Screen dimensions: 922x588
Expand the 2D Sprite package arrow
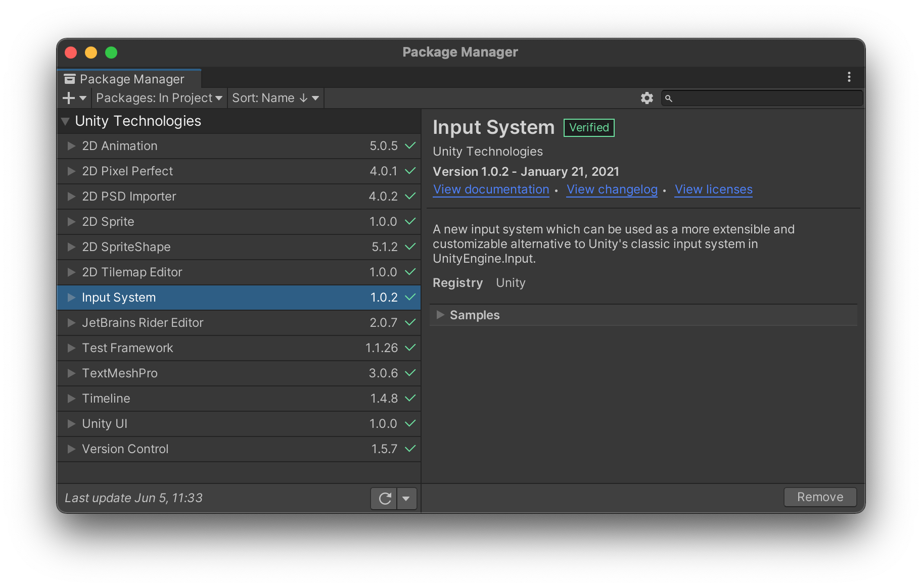click(x=71, y=222)
